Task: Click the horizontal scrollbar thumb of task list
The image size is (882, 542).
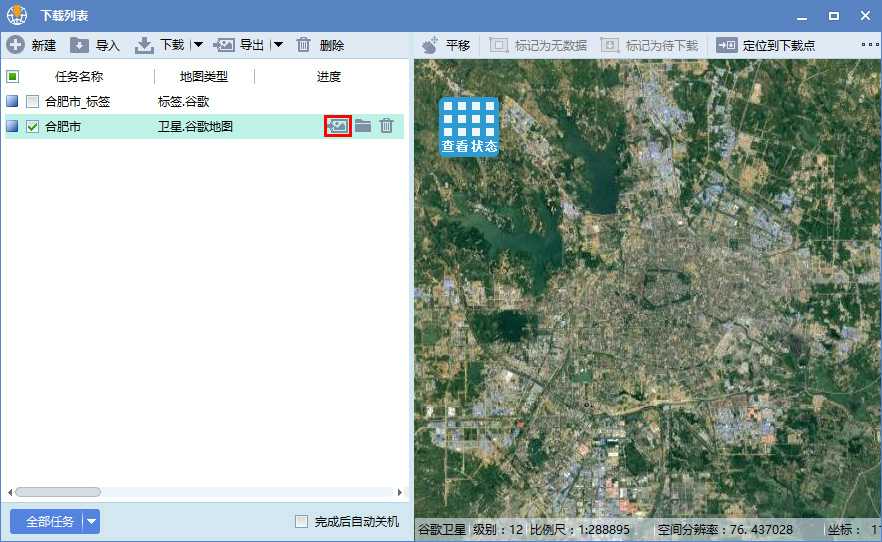Action: [x=58, y=492]
